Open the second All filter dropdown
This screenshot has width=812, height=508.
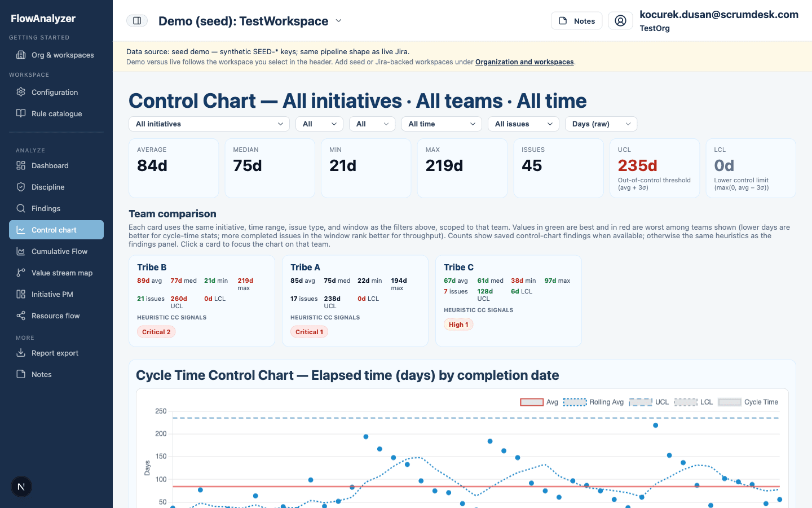[x=372, y=124]
